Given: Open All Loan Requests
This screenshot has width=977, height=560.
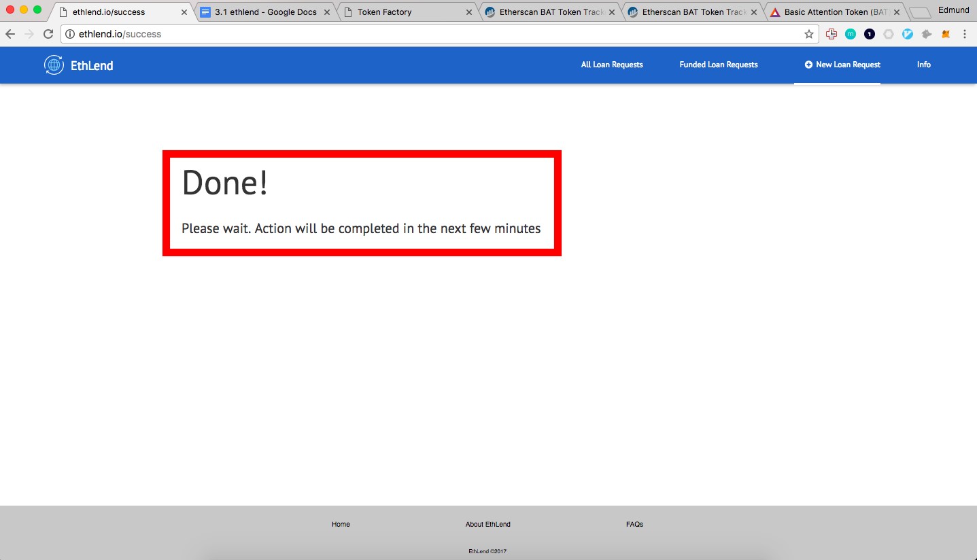Looking at the screenshot, I should coord(612,65).
